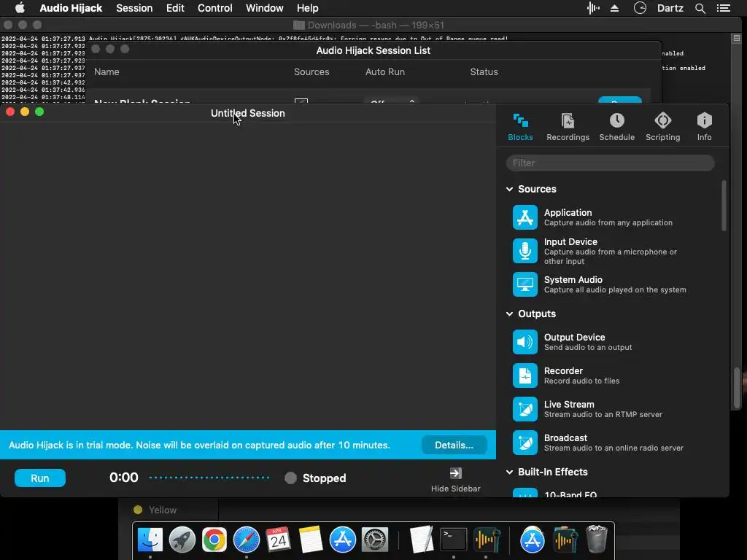This screenshot has height=560, width=747.
Task: Click the eject icon in menu bar
Action: tap(614, 8)
